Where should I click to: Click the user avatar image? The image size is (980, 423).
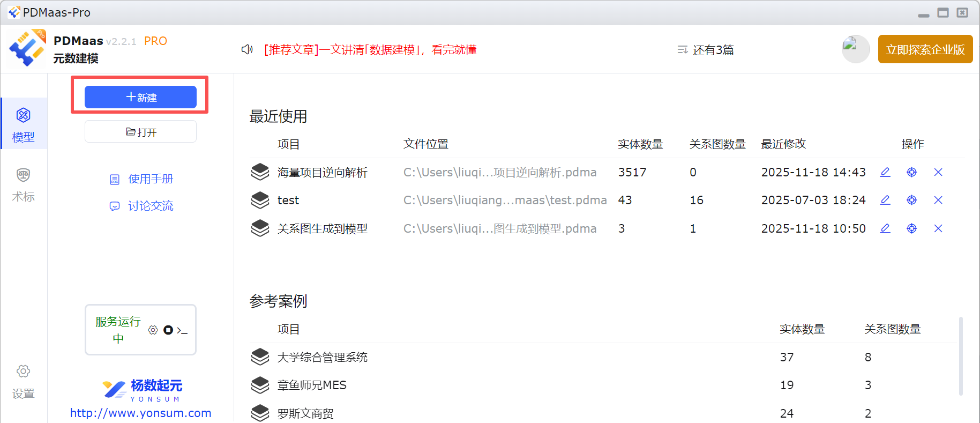(855, 49)
